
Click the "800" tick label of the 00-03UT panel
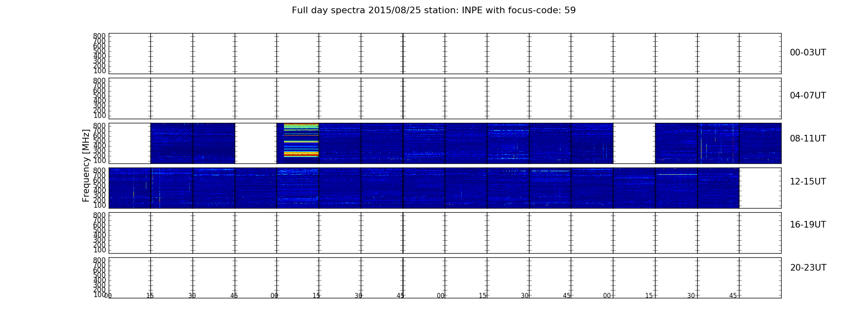point(99,36)
